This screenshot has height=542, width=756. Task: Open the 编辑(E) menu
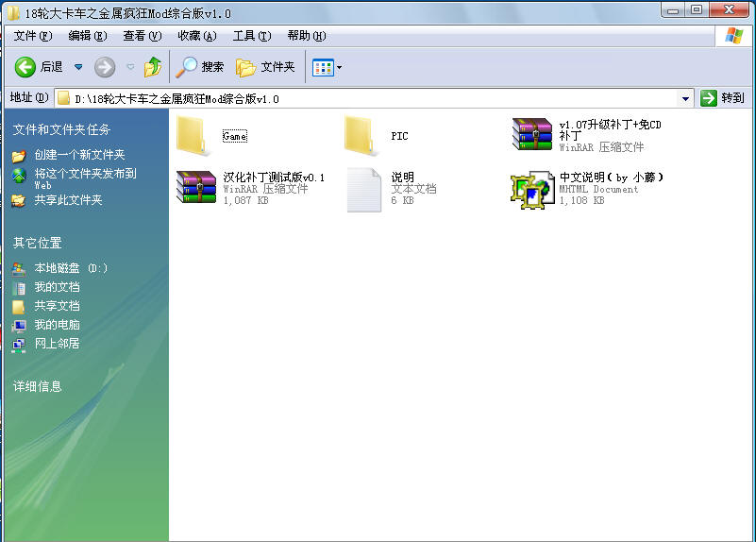point(87,36)
